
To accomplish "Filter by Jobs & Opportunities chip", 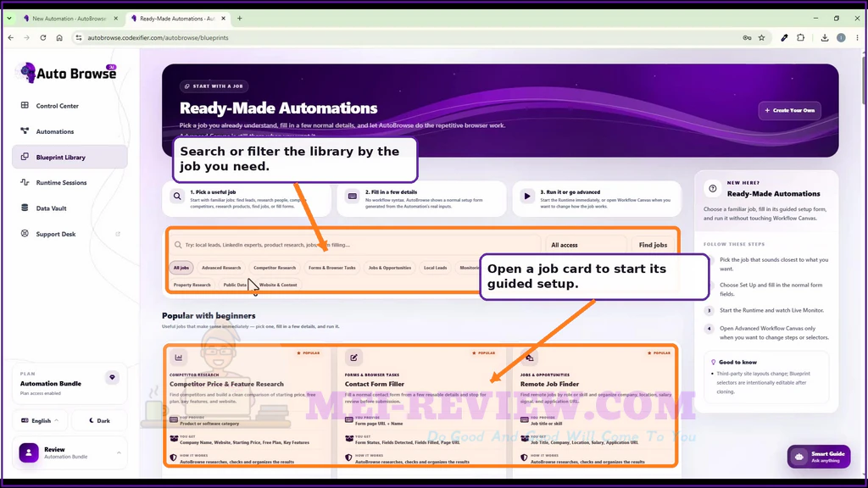I will pyautogui.click(x=390, y=268).
